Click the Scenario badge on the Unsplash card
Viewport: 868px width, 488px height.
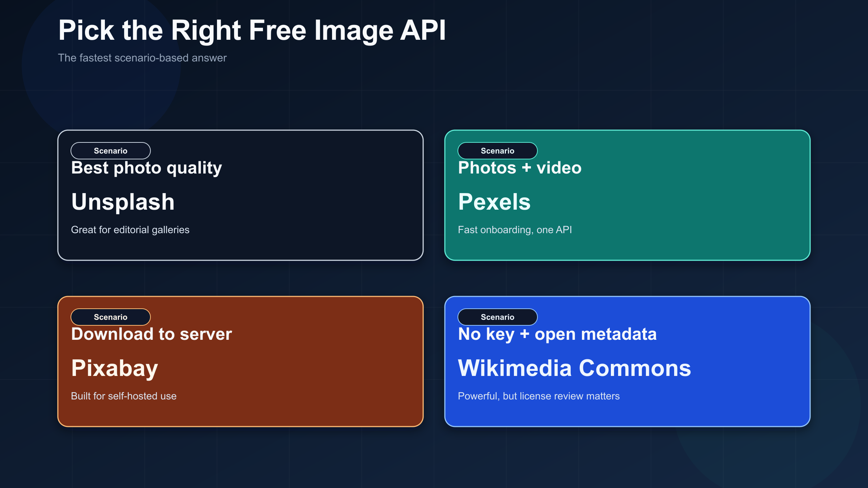click(x=110, y=151)
